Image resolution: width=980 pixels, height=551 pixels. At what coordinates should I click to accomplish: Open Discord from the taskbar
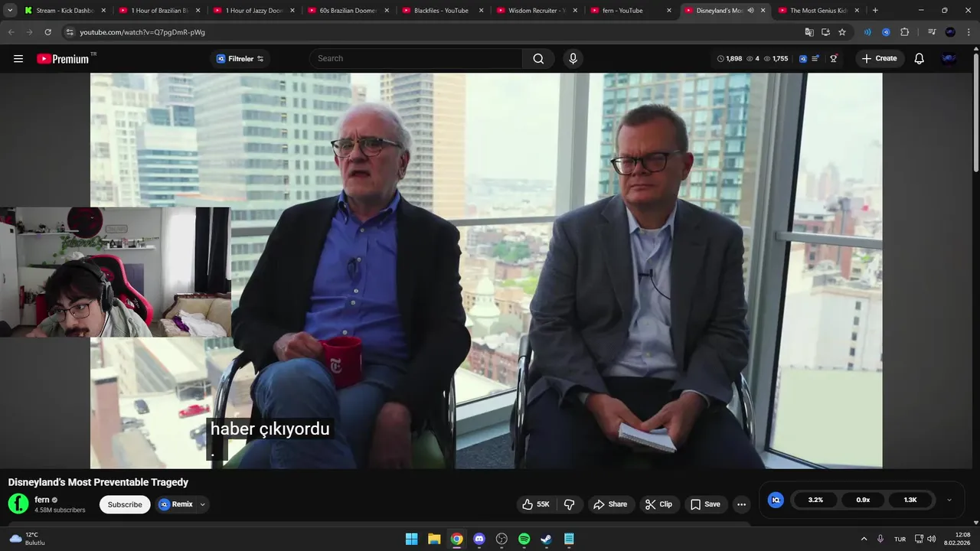pos(479,539)
